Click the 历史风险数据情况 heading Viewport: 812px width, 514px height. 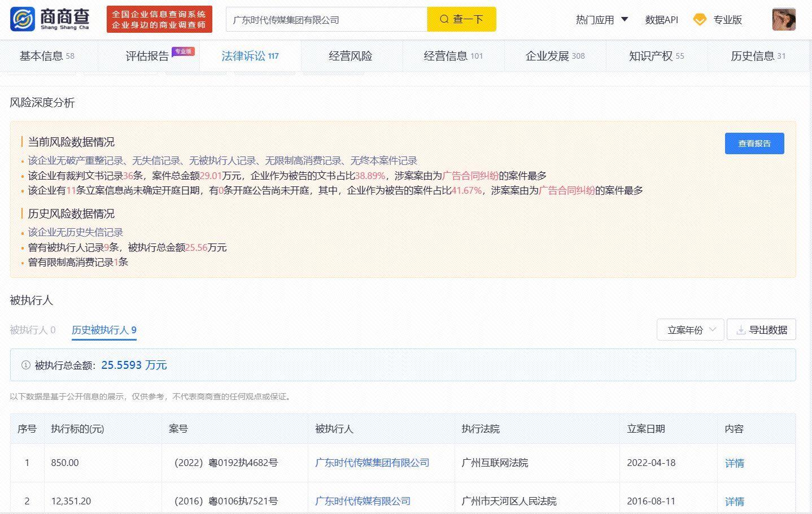(x=71, y=214)
